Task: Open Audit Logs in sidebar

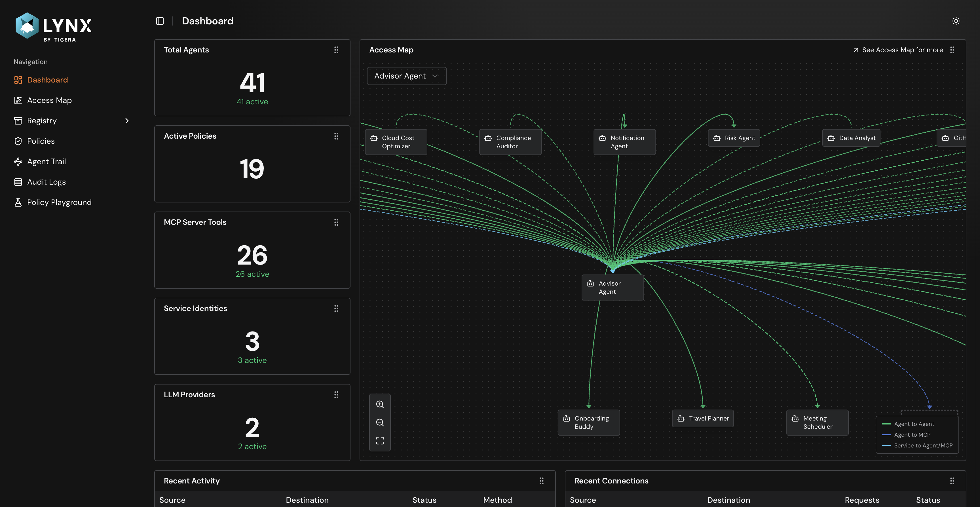Action: coord(47,182)
